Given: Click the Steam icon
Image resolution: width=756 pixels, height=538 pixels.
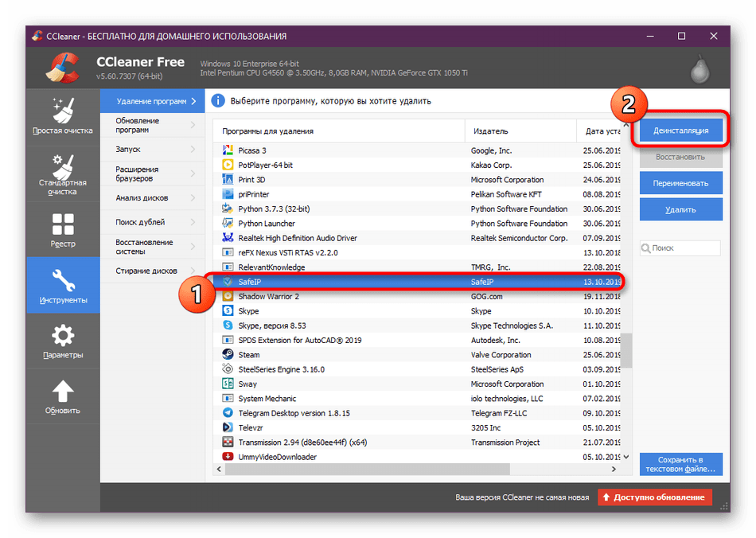Looking at the screenshot, I should (228, 355).
